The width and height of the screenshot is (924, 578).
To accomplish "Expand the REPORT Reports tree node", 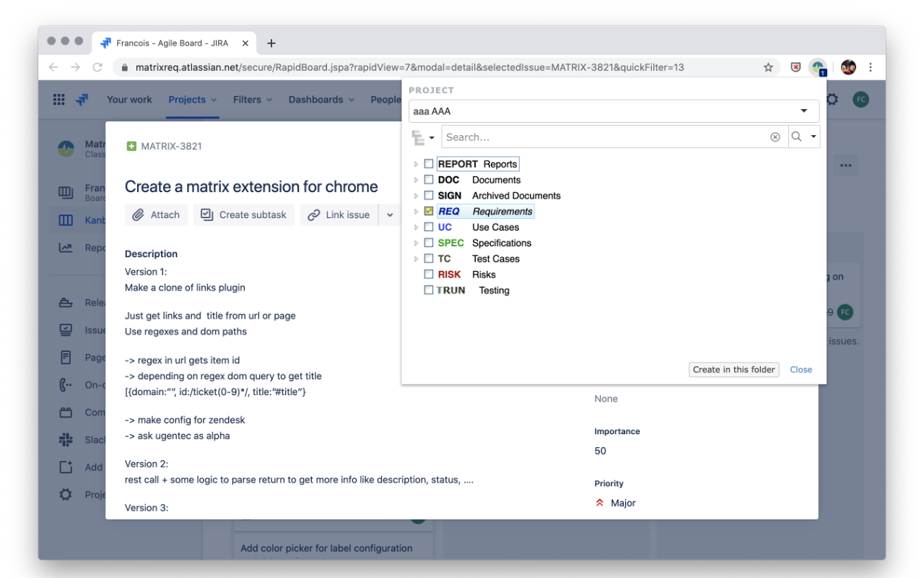I will click(416, 165).
